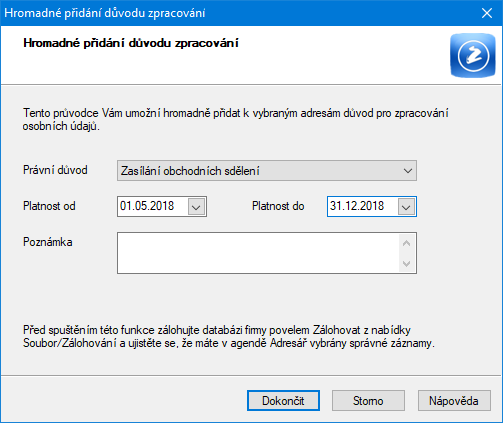Screen dimensions: 503x423
Task: Click the Poznámka scrollbar up arrow
Action: (x=406, y=243)
